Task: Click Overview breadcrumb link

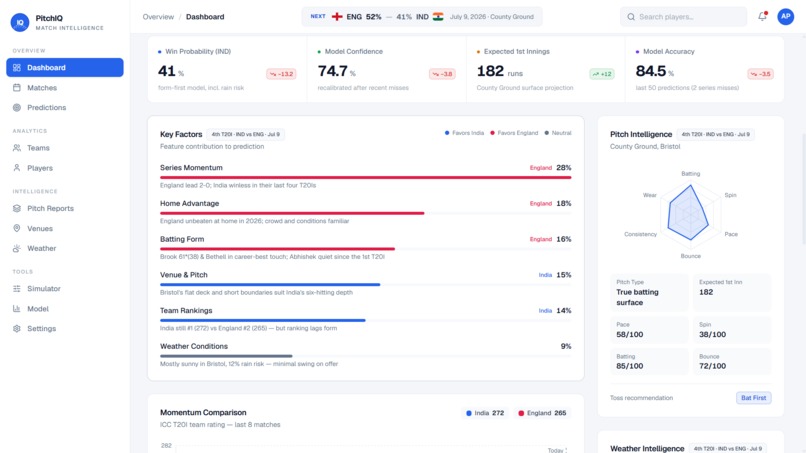Action: pos(158,17)
